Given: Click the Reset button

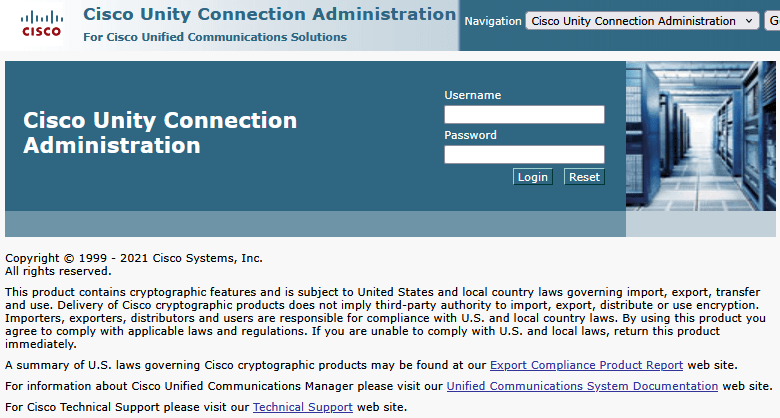Looking at the screenshot, I should pos(584,177).
